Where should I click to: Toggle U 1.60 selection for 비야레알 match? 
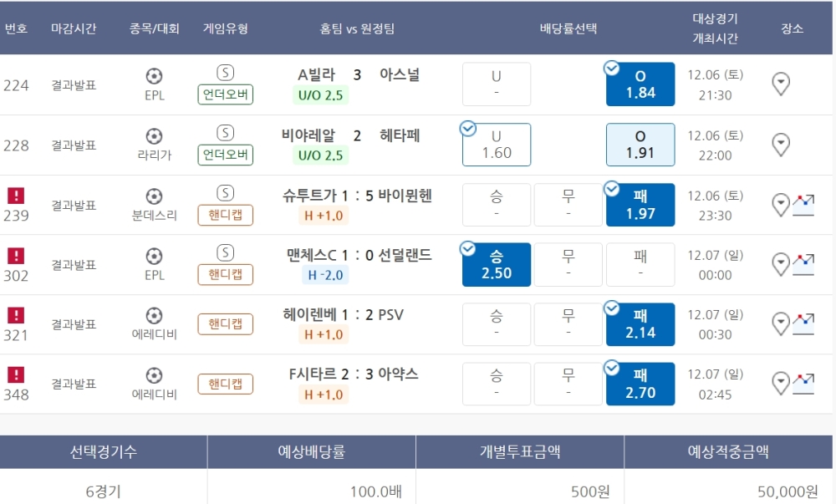(497, 145)
